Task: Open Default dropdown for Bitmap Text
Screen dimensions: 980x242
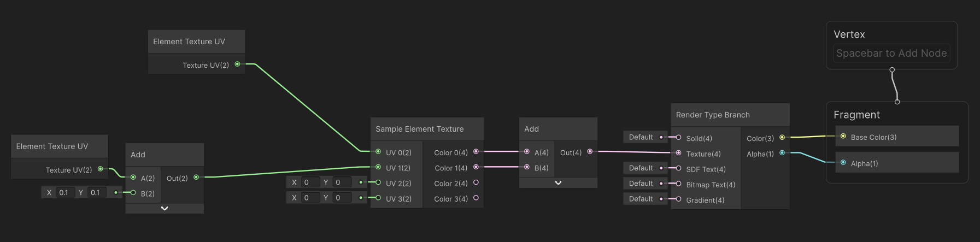Action: [641, 184]
